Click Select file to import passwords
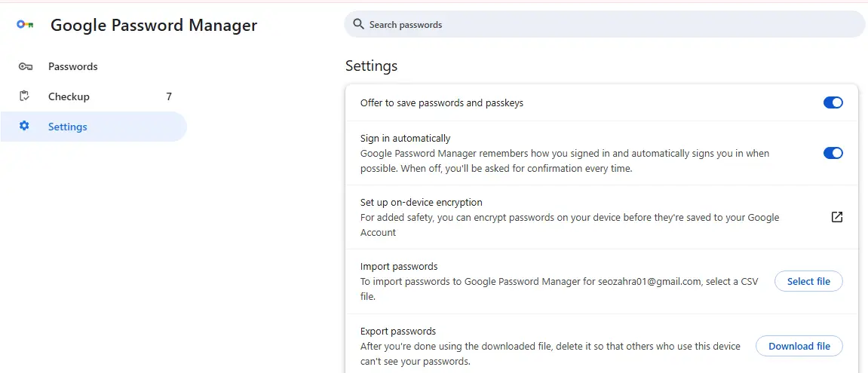Viewport: 868px width, 373px height. tap(808, 281)
